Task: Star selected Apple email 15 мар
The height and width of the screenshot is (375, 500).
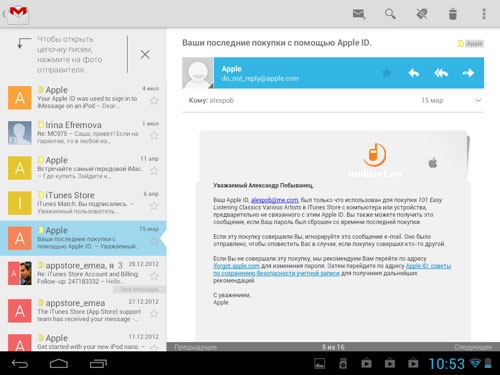Action: point(154,241)
